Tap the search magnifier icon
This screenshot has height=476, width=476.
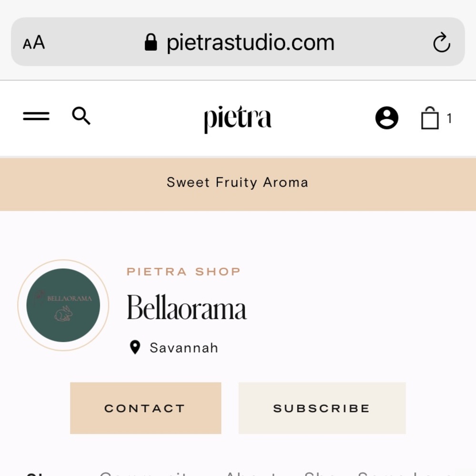pyautogui.click(x=81, y=116)
